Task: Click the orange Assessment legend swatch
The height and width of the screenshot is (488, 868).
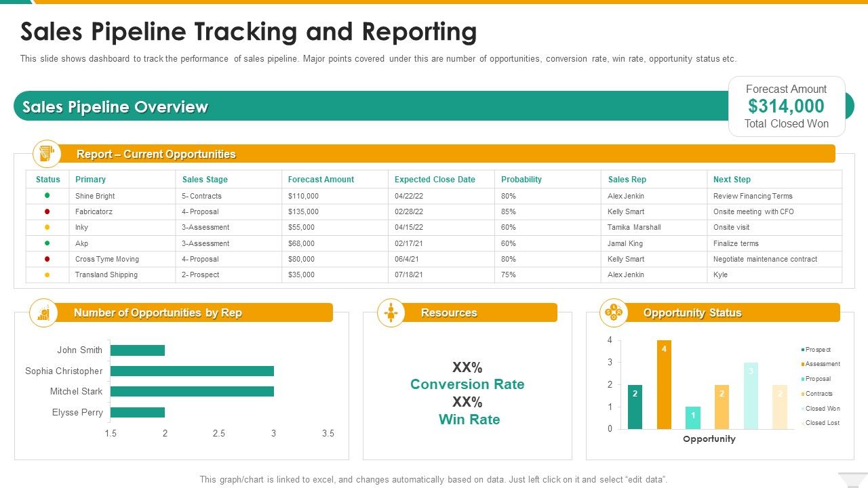Action: (x=804, y=363)
